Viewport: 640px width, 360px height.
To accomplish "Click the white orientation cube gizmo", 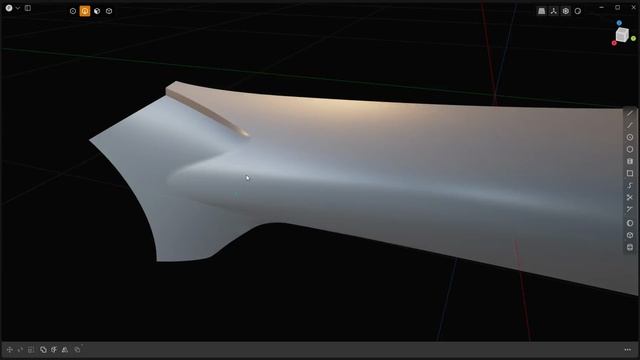I will tap(622, 35).
